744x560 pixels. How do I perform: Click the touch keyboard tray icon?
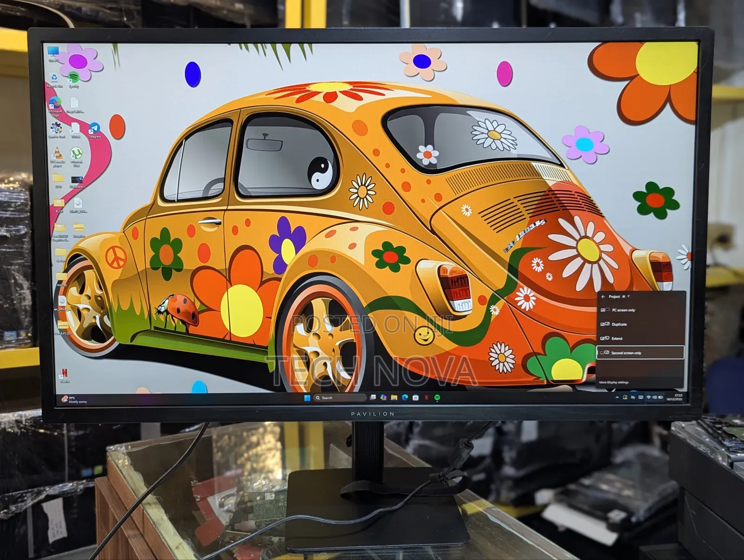click(641, 397)
